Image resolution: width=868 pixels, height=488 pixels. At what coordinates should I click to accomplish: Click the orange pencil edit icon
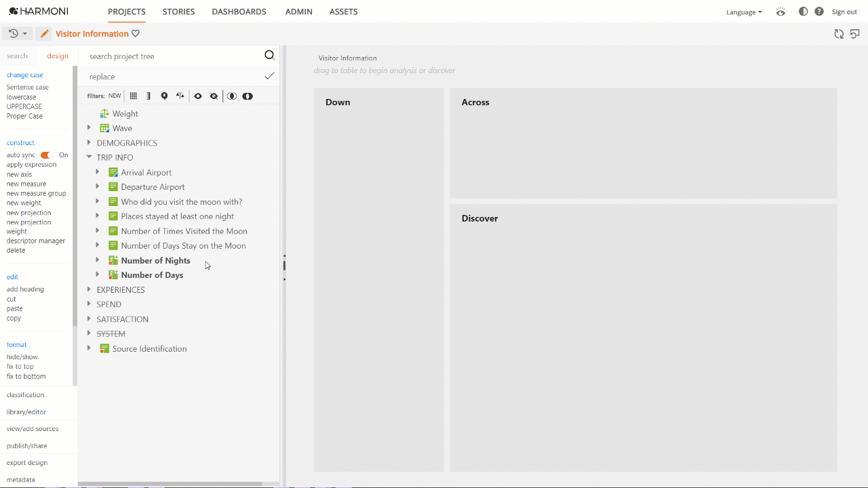click(43, 34)
